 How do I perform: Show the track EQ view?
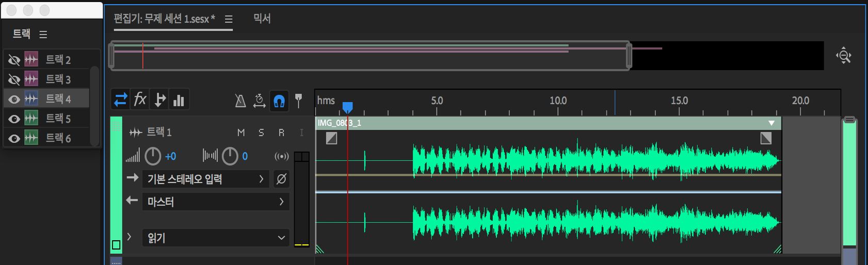179,100
